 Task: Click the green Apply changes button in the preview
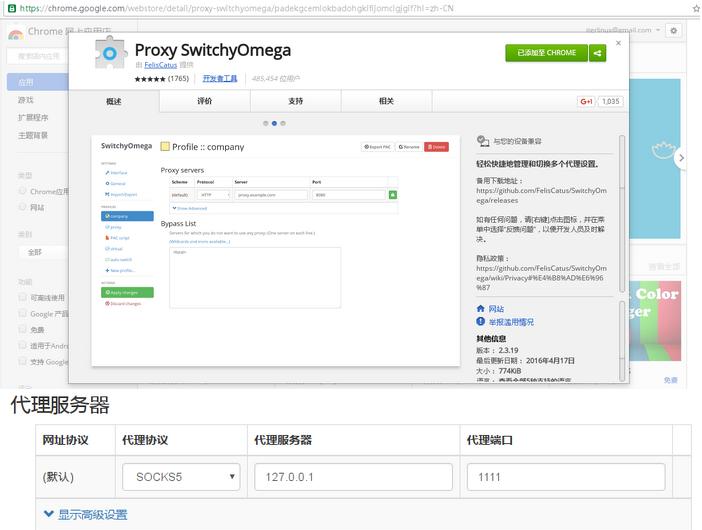tap(127, 292)
